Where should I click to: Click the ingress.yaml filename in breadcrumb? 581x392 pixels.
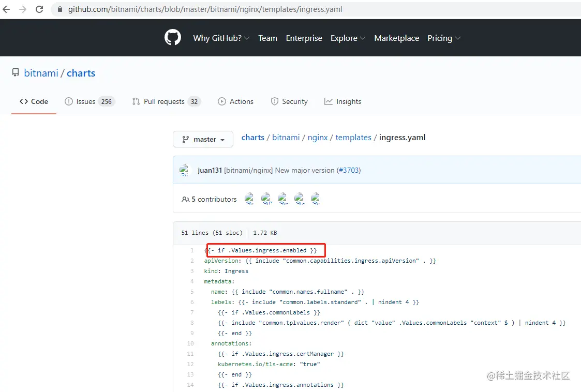click(x=402, y=138)
